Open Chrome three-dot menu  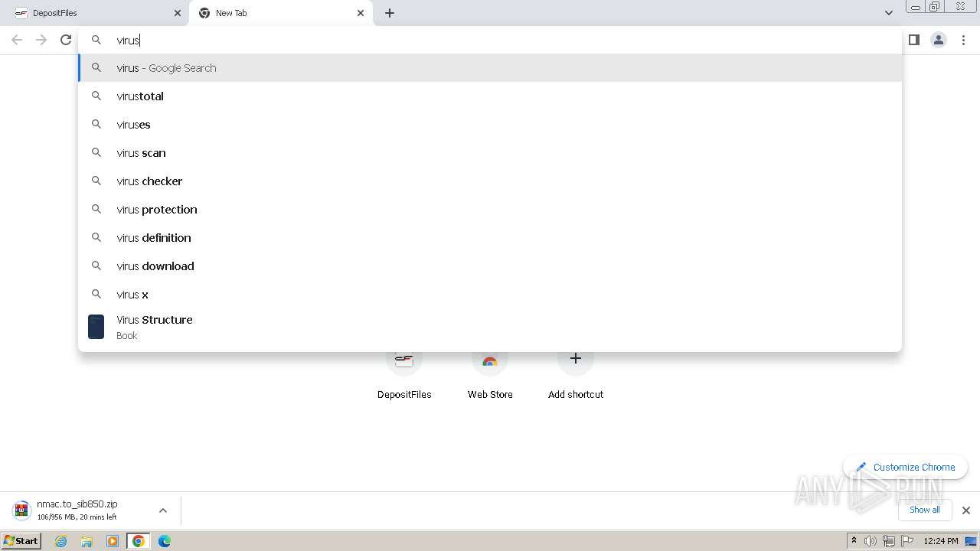(x=963, y=40)
